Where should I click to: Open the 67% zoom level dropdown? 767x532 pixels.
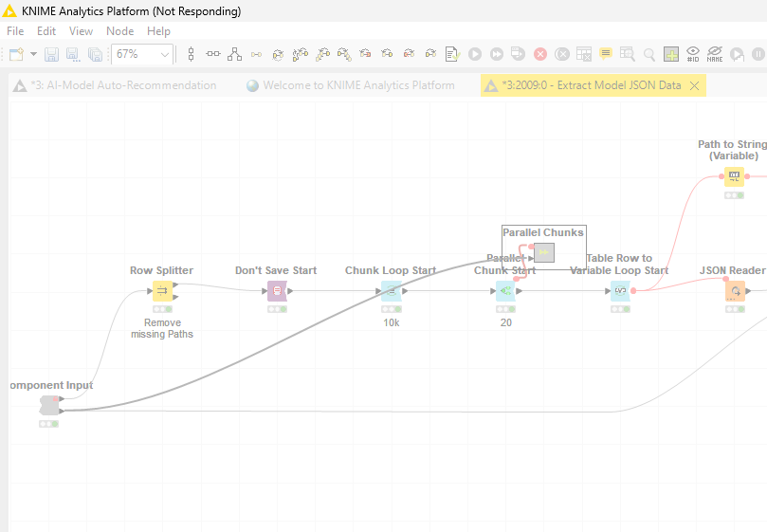tap(165, 54)
